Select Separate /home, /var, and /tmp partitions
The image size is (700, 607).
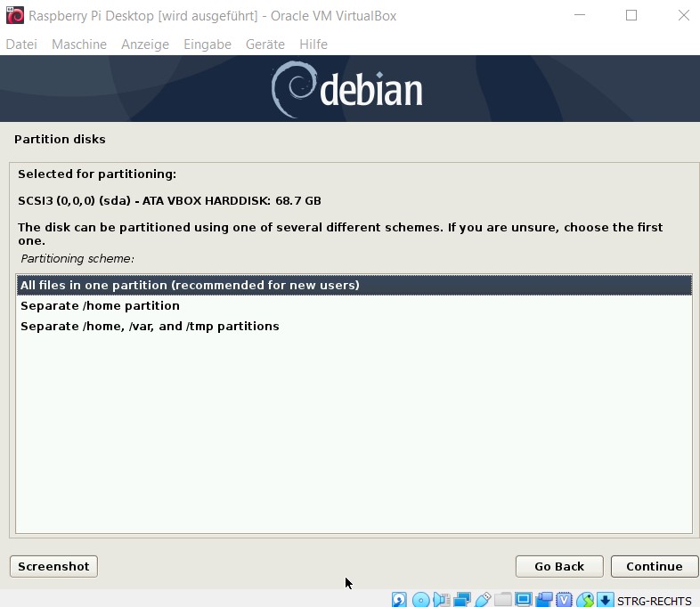point(354,326)
